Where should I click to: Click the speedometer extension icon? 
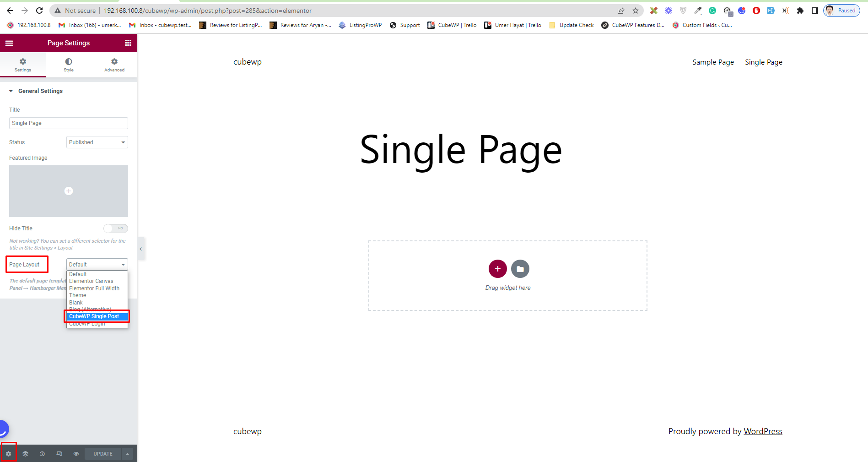coord(727,11)
